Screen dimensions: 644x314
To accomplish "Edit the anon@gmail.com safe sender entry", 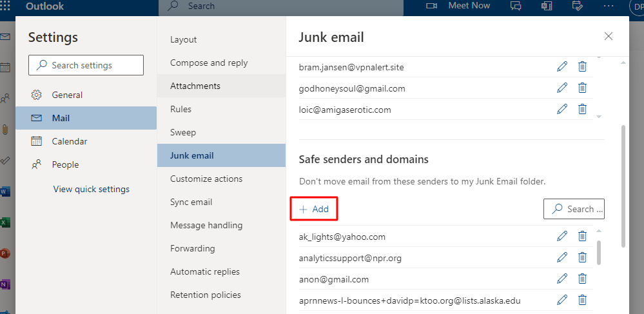I will (x=562, y=279).
